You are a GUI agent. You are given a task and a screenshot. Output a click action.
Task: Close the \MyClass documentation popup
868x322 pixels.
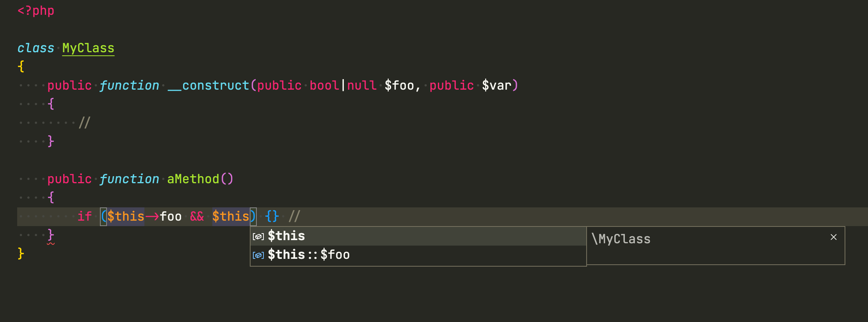[834, 237]
